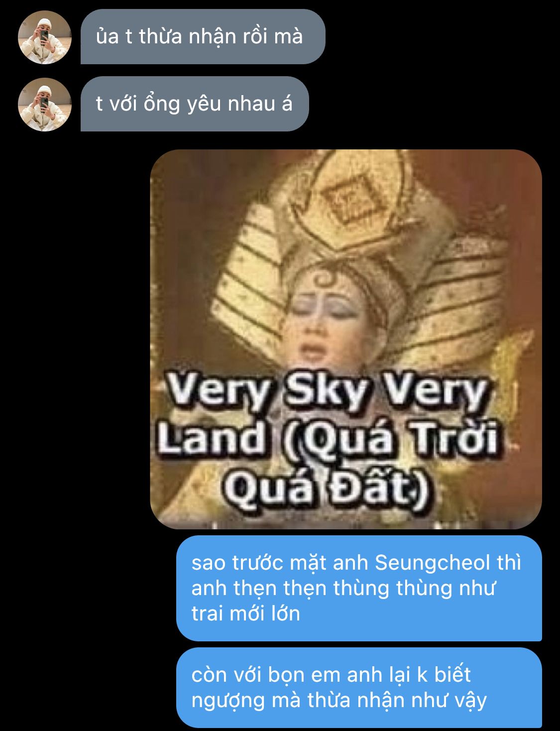Select the blue bubble starting "còn với bọn em"
Screen dimensions: 560x731
[359, 687]
